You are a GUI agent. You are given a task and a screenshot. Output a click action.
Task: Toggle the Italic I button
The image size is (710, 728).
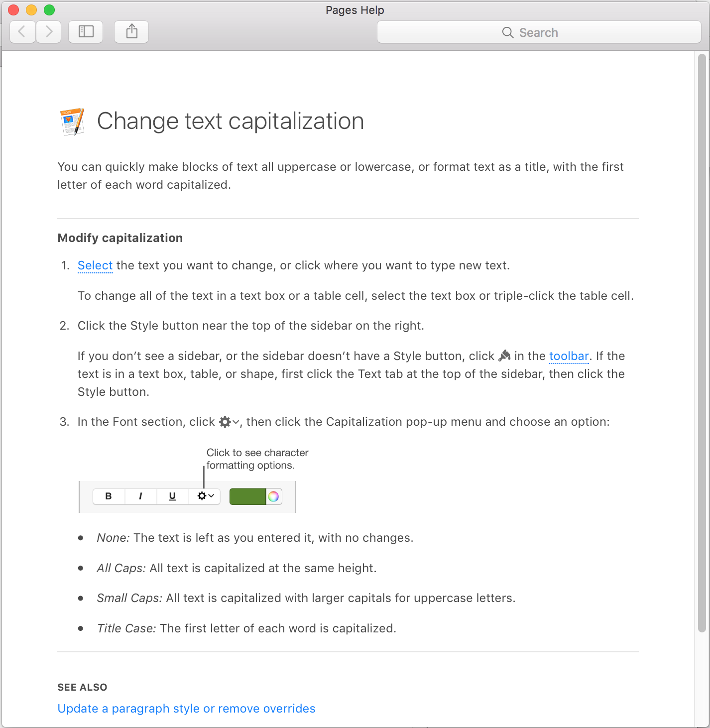(x=140, y=496)
